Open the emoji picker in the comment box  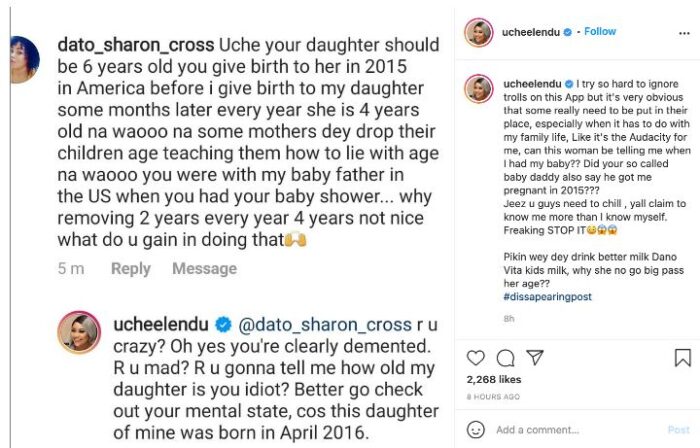tap(476, 430)
